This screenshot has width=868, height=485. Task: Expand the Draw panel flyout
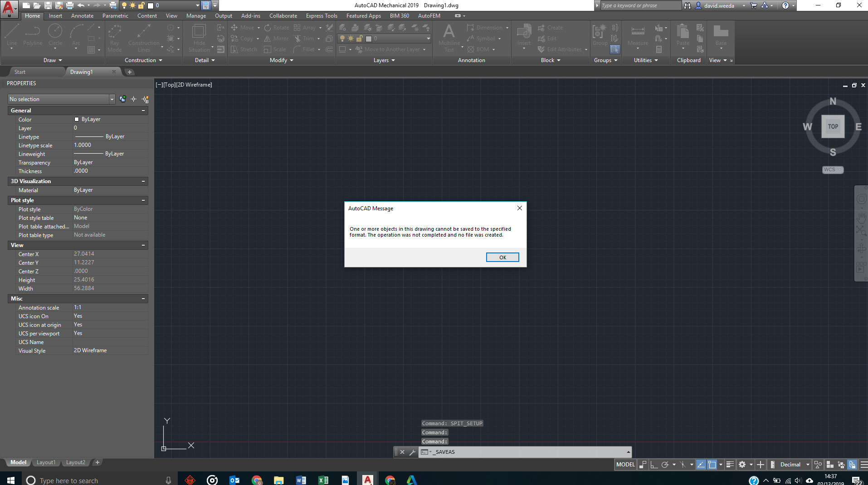(x=53, y=60)
